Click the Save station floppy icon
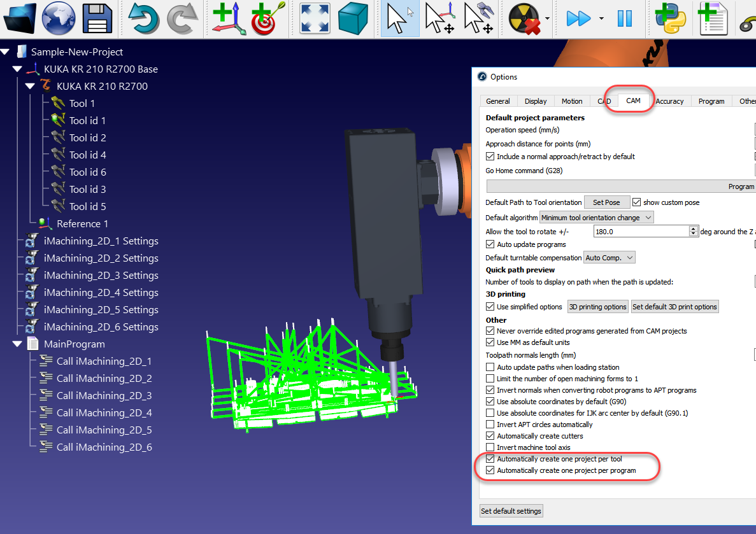The image size is (756, 534). [97, 18]
